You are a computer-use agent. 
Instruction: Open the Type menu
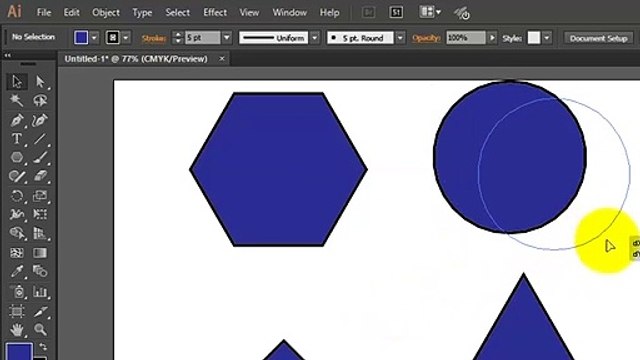(142, 13)
